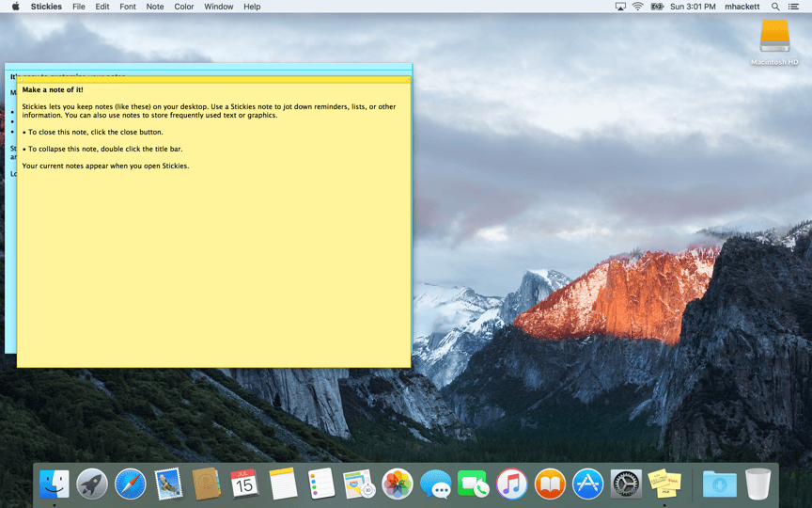Open Calendar icon showing 15

(244, 484)
